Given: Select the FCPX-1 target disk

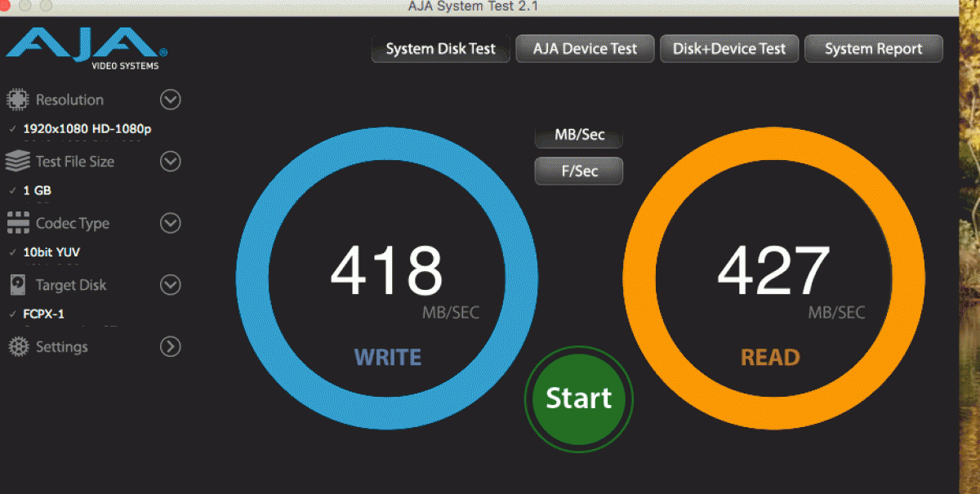Looking at the screenshot, I should pyautogui.click(x=44, y=314).
